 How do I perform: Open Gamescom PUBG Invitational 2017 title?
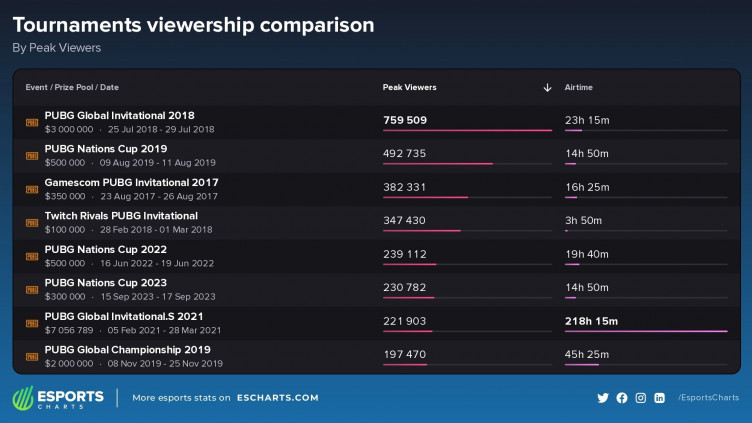pyautogui.click(x=131, y=182)
